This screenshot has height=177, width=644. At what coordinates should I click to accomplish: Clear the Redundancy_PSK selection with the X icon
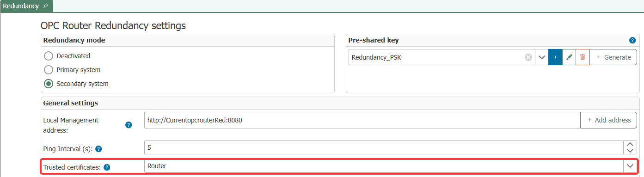click(528, 57)
